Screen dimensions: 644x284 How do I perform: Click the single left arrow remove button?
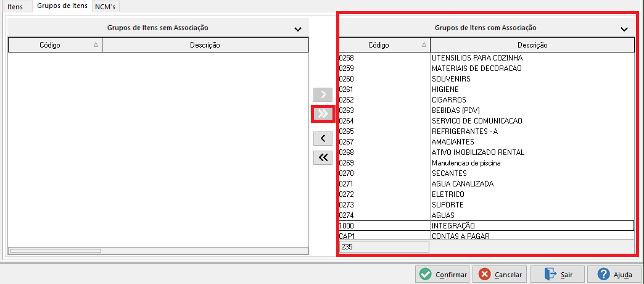[x=323, y=138]
